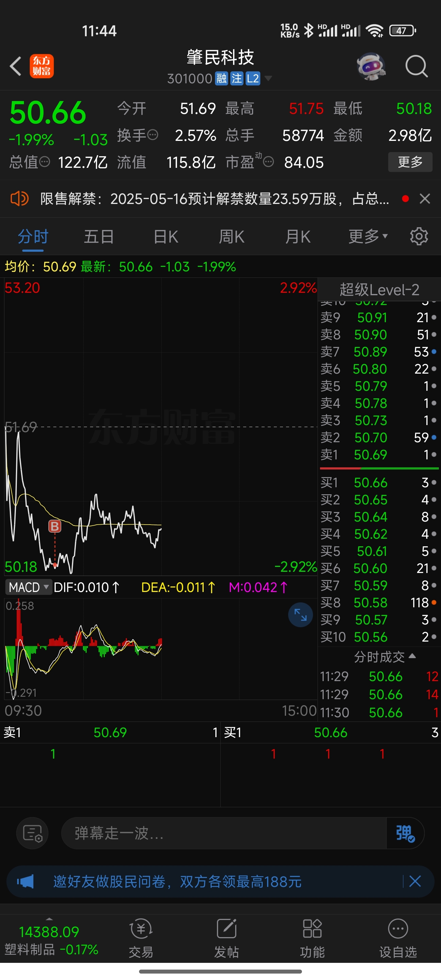This screenshot has width=441, height=980.
Task: Switch to 分时 chart tab
Action: pyautogui.click(x=33, y=237)
